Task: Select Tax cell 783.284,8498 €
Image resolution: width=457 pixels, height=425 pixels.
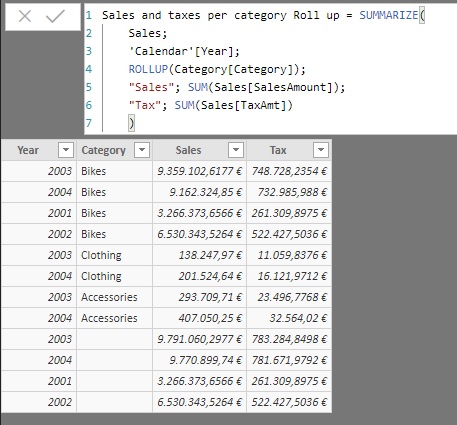Action: click(289, 339)
